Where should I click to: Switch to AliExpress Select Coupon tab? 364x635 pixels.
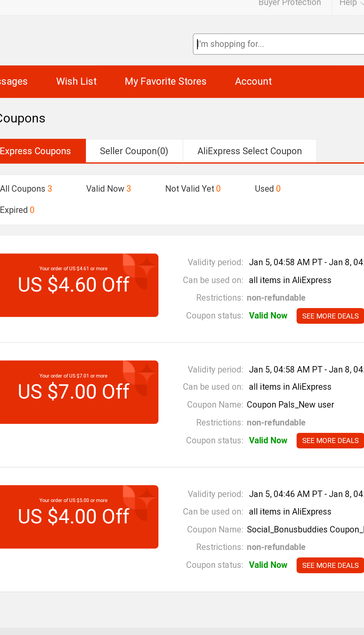[x=249, y=151]
